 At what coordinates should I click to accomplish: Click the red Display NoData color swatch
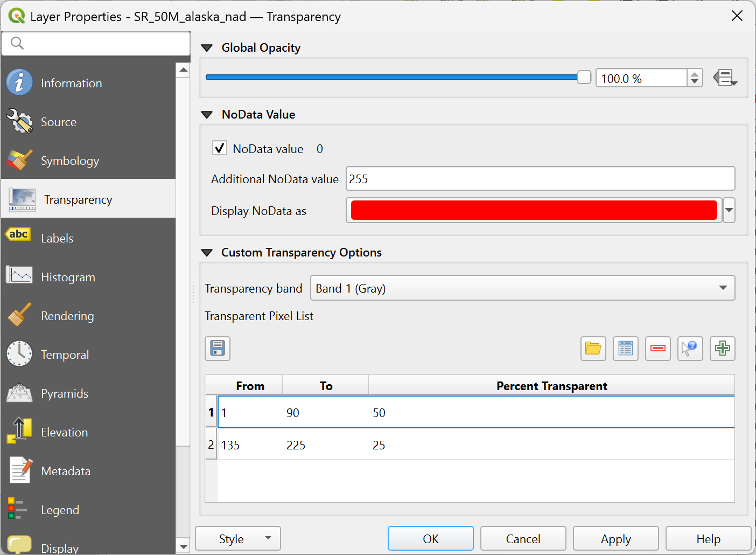point(533,210)
